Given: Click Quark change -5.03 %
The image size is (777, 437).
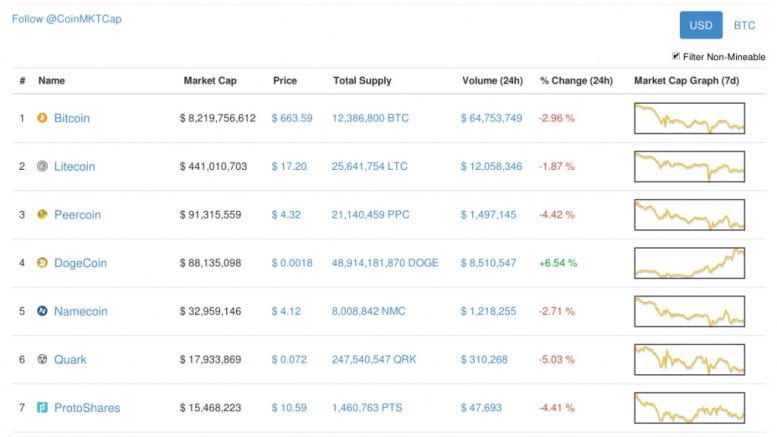Looking at the screenshot, I should [x=557, y=359].
